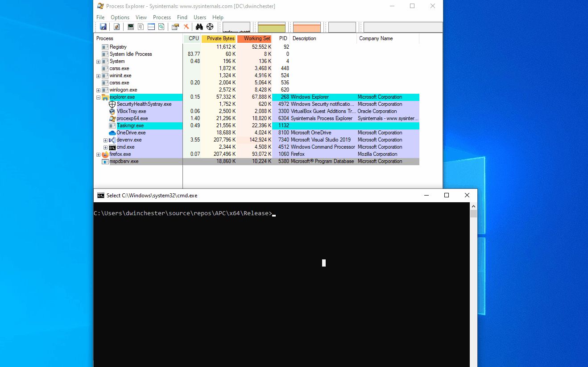The height and width of the screenshot is (367, 588).
Task: Select the csrss.exe row with PID 536
Action: coord(257,83)
